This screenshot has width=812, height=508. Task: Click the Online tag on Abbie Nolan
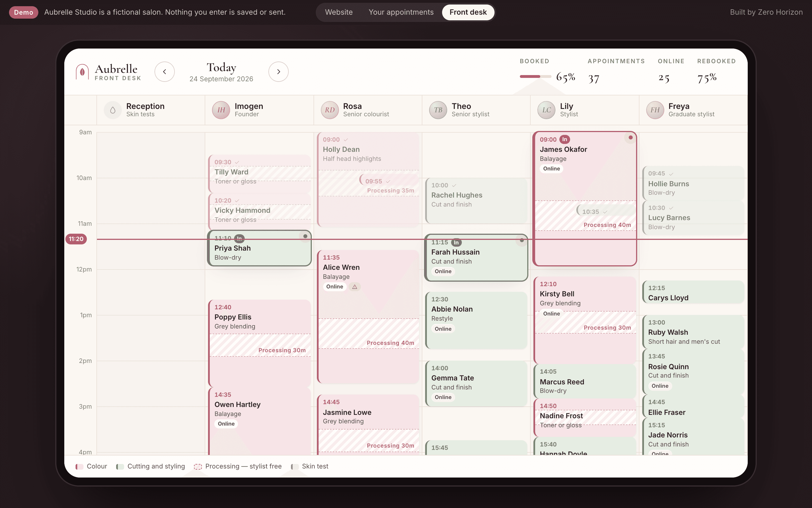pyautogui.click(x=443, y=329)
